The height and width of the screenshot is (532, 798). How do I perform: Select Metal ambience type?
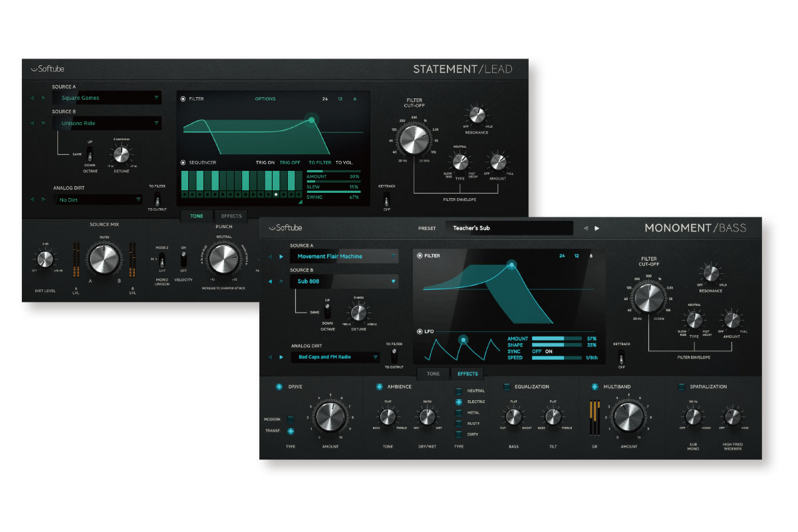[x=459, y=413]
